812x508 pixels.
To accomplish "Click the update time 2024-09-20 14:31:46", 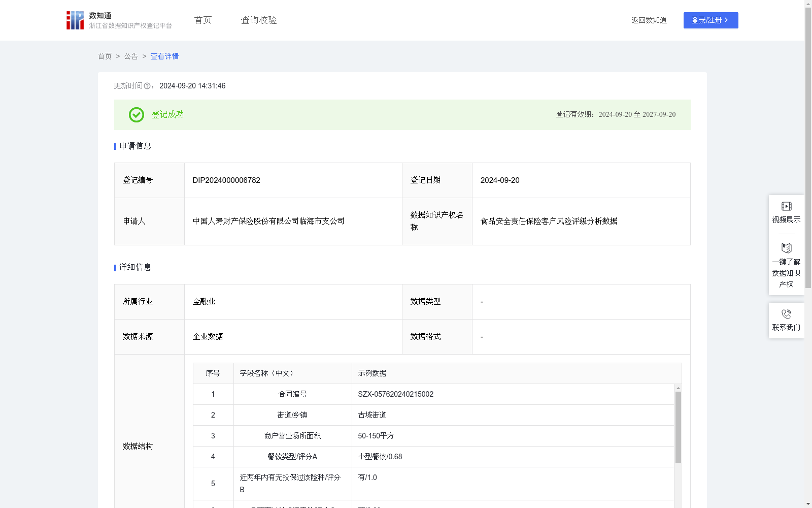I will pyautogui.click(x=192, y=86).
